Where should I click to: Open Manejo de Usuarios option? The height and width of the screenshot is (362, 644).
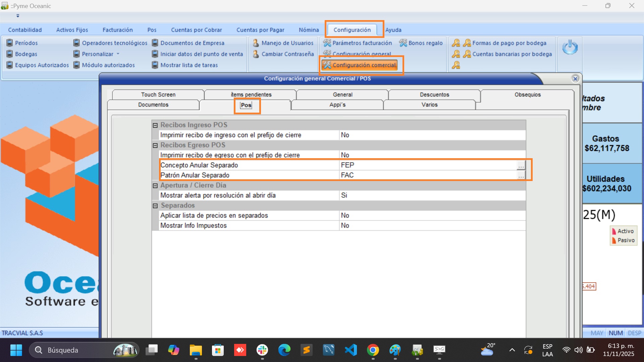287,43
